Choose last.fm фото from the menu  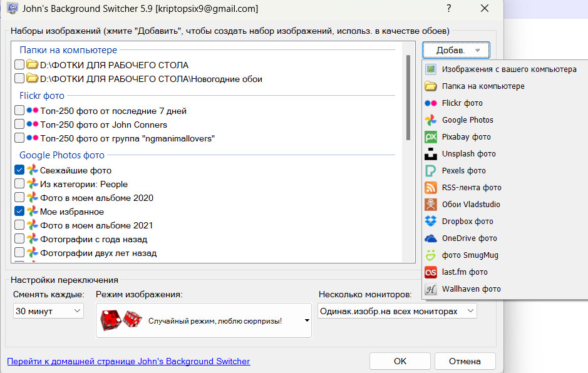pyautogui.click(x=505, y=272)
